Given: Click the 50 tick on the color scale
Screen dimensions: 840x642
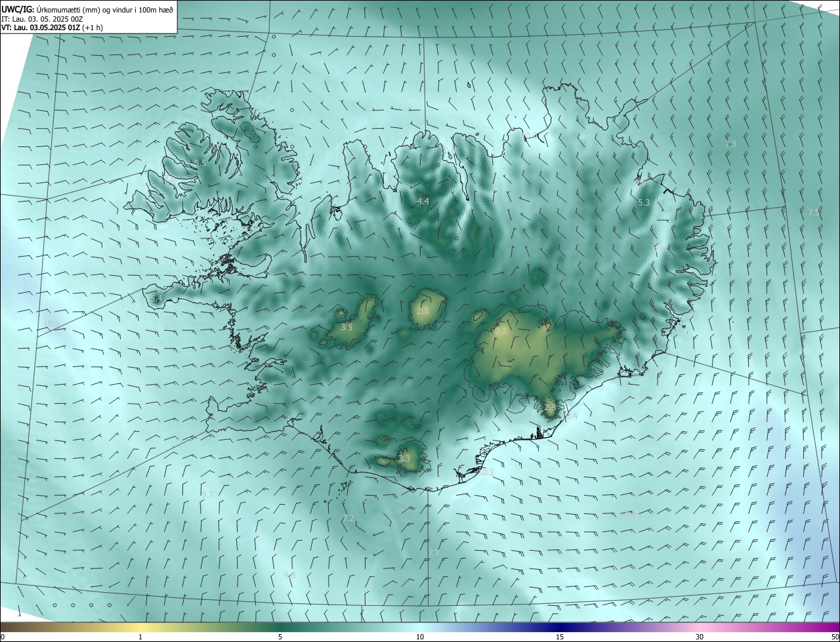Looking at the screenshot, I should (x=835, y=637).
